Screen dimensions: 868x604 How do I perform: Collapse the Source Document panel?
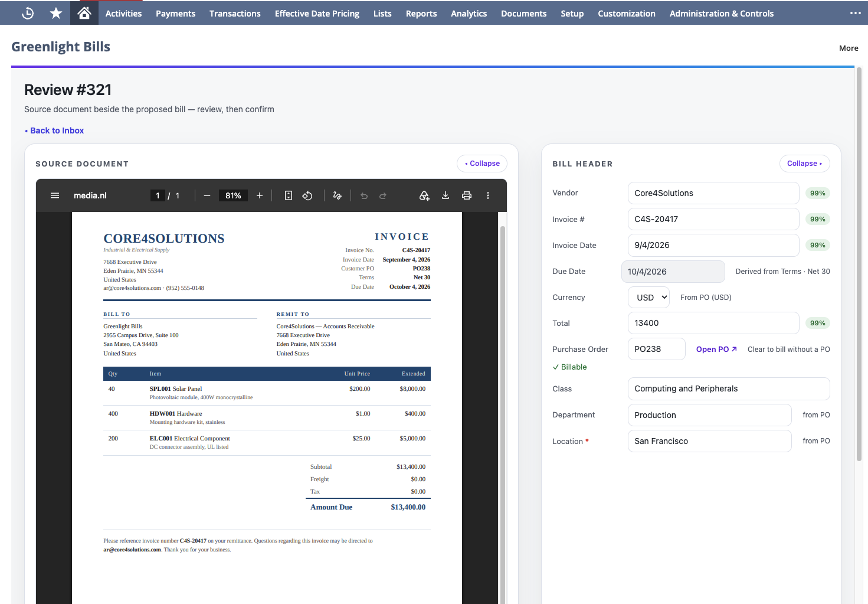[x=482, y=164]
